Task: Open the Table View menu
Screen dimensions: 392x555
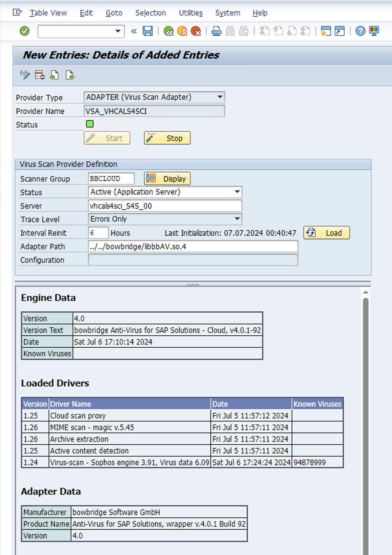Action: pos(48,13)
